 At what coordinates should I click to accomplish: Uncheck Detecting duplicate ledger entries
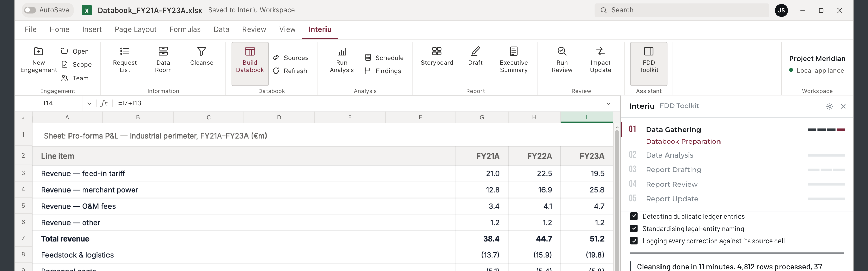tap(633, 216)
